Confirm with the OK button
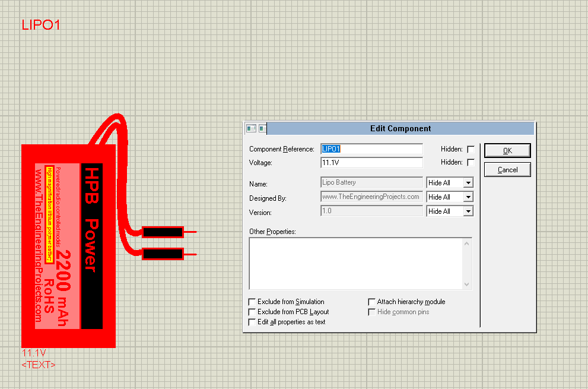 pyautogui.click(x=507, y=151)
